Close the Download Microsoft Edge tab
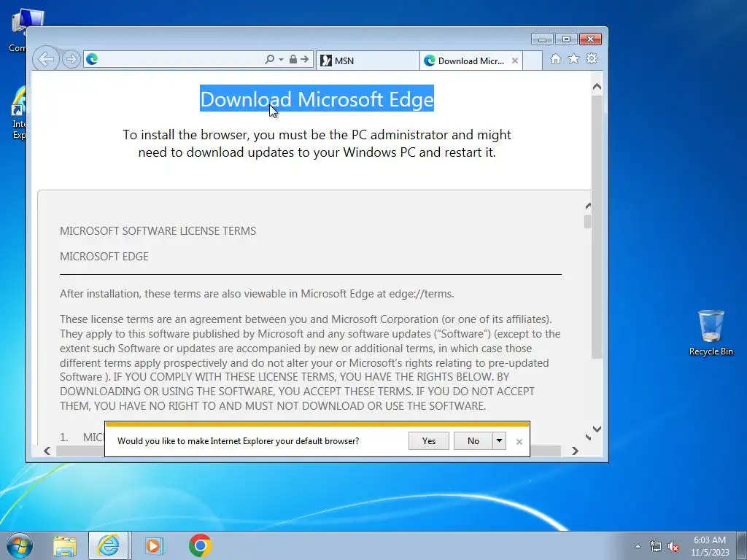Screen dimensions: 747x560 pyautogui.click(x=515, y=61)
